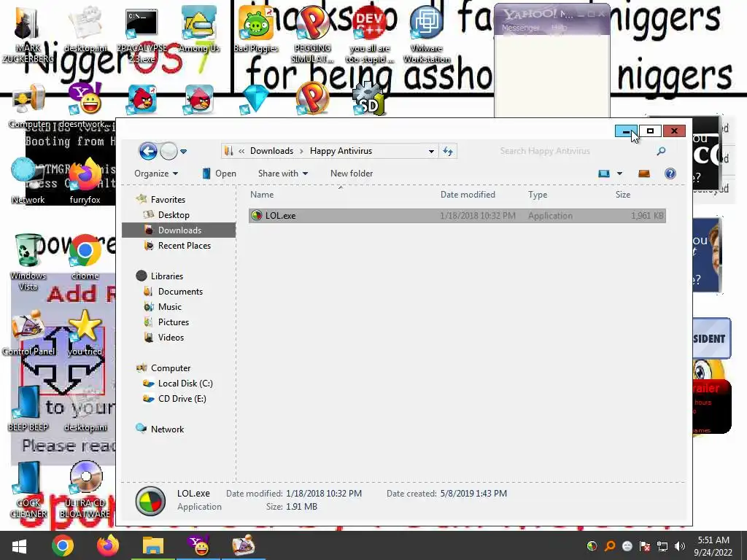Click Open in the Explorer toolbar

pyautogui.click(x=219, y=174)
